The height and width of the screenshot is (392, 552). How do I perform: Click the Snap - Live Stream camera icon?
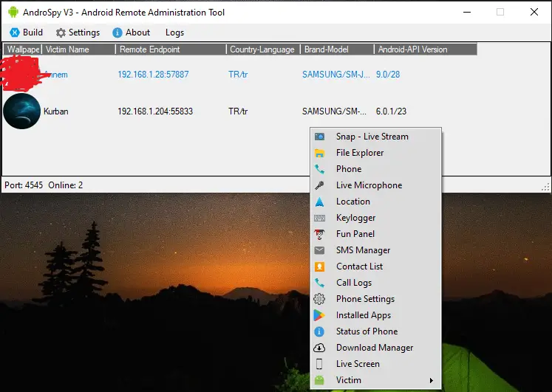[x=319, y=137]
